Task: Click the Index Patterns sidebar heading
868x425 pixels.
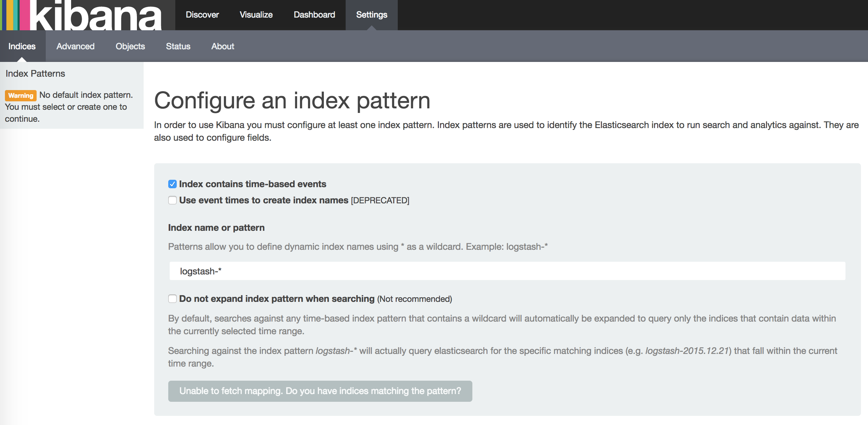Action: pos(35,74)
